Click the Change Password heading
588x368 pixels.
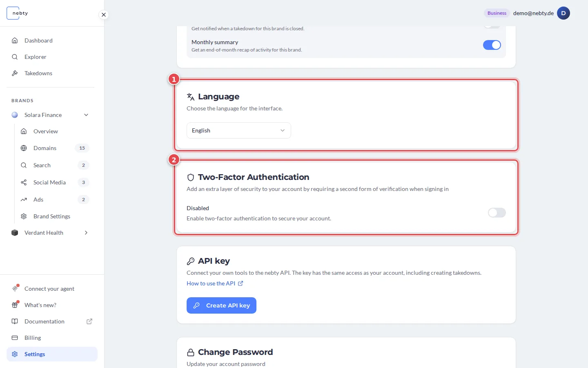(235, 352)
